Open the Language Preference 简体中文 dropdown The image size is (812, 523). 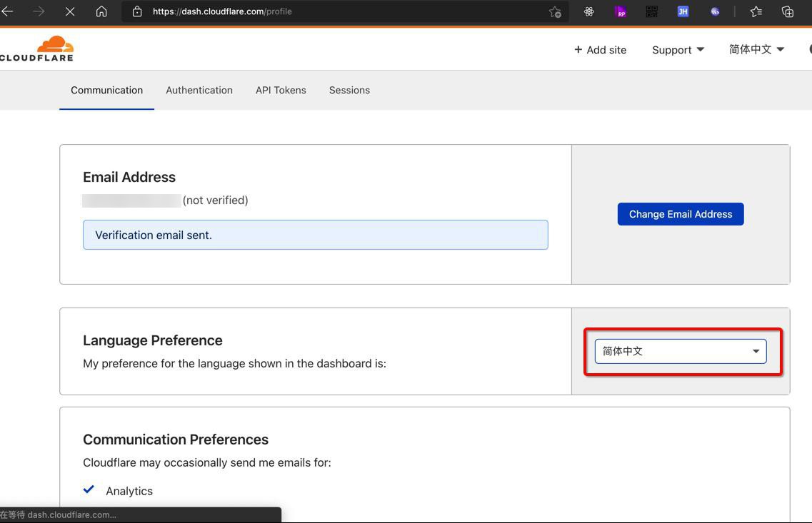click(x=681, y=351)
